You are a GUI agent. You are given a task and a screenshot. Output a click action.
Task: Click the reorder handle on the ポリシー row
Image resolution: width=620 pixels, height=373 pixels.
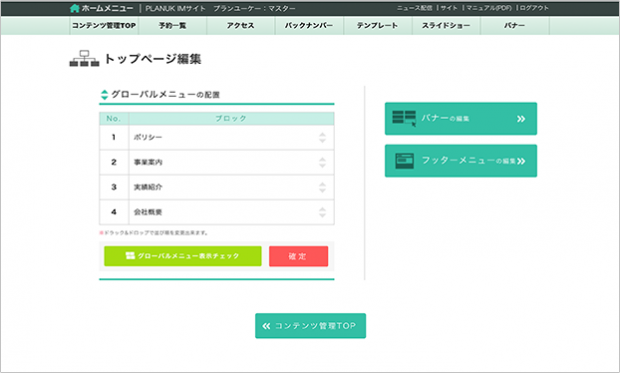[x=322, y=137]
